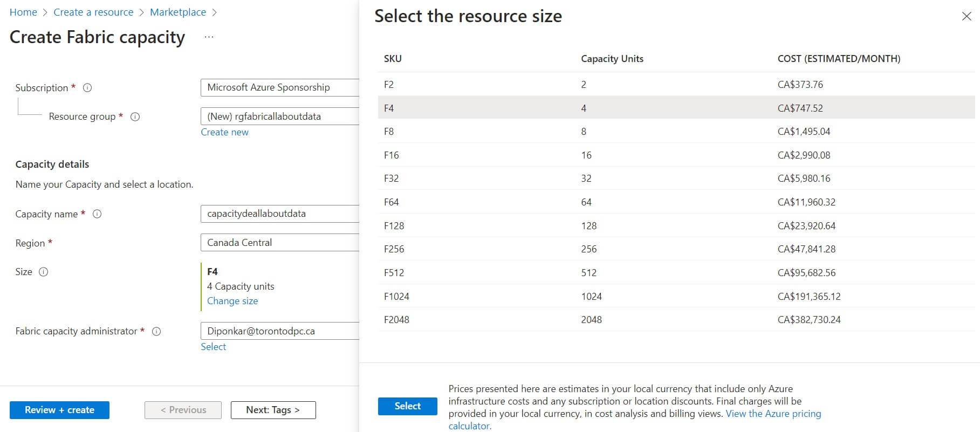Open the ellipsis menu beside page title
This screenshot has width=980, height=432.
click(209, 37)
